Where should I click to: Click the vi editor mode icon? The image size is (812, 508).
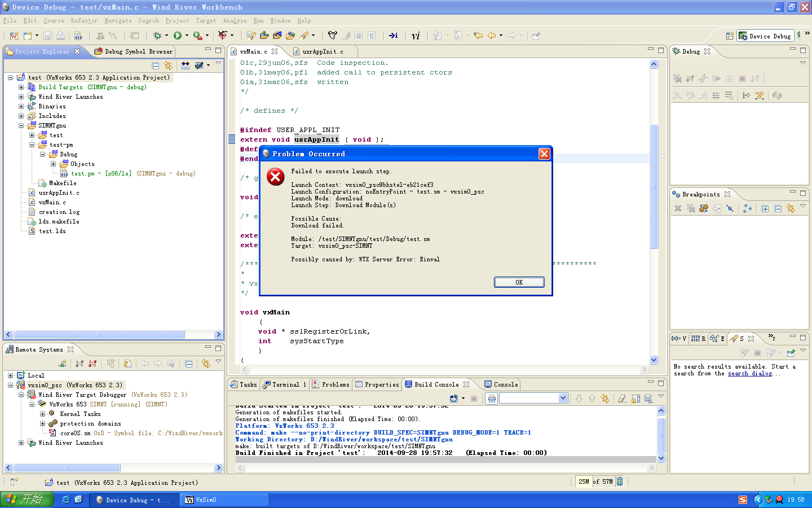(416, 36)
